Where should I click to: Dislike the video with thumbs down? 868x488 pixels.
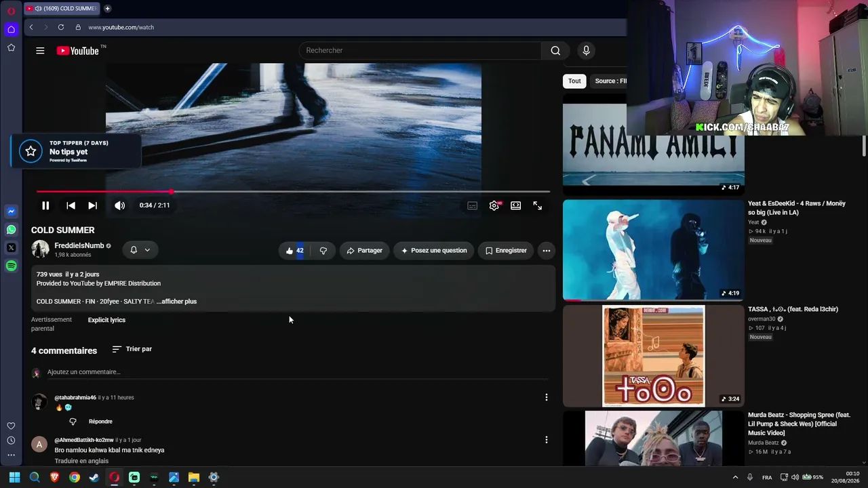click(x=323, y=251)
